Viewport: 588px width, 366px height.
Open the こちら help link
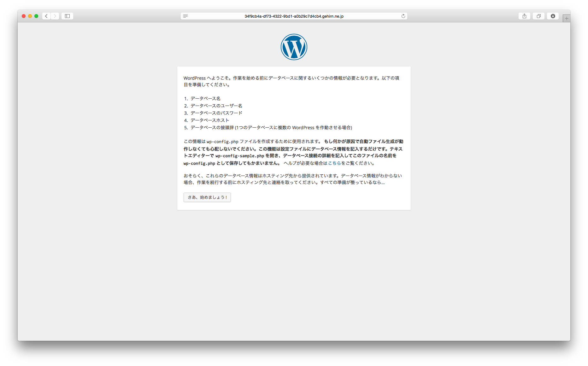334,163
